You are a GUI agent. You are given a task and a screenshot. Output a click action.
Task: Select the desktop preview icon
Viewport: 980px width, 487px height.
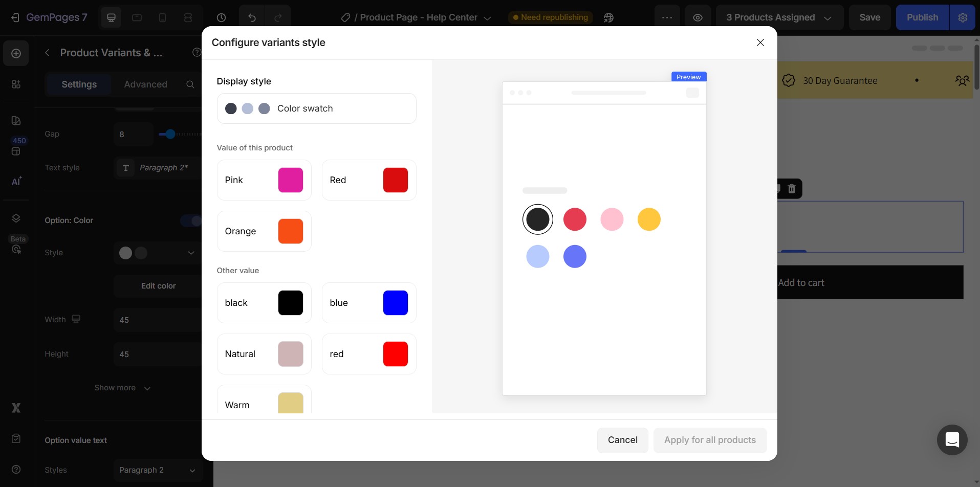pos(112,17)
